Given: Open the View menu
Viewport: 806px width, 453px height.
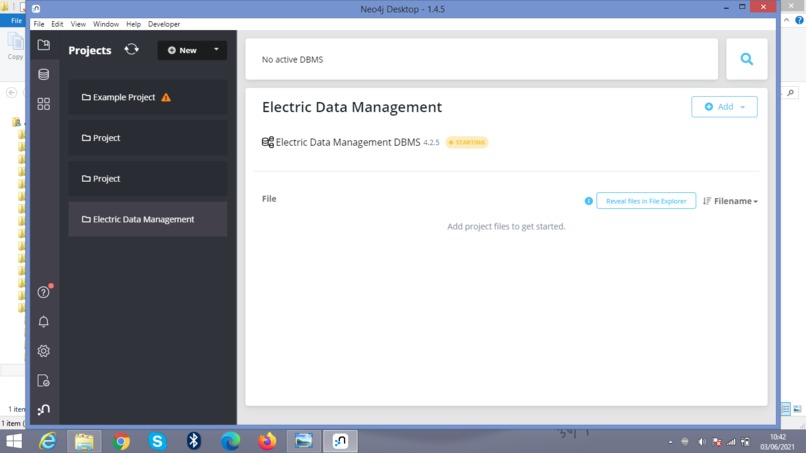Looking at the screenshot, I should [78, 24].
